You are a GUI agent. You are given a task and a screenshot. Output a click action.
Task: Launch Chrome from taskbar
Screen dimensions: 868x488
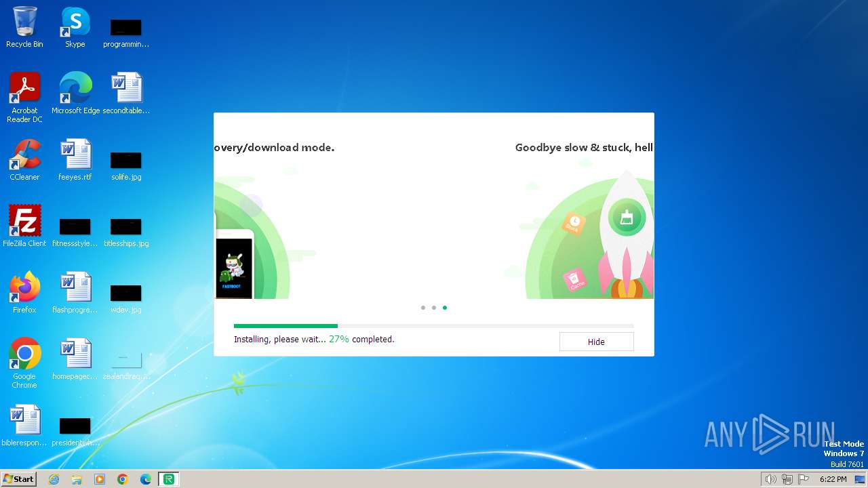click(123, 479)
